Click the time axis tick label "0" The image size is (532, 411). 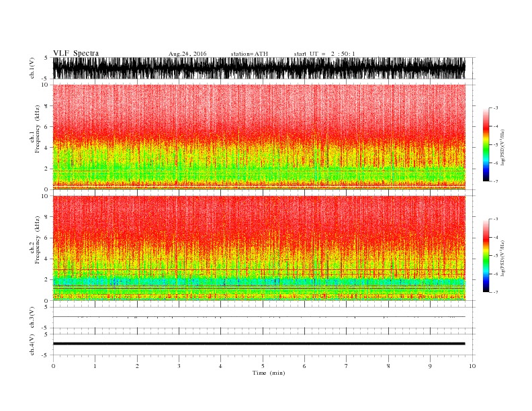[x=53, y=366]
